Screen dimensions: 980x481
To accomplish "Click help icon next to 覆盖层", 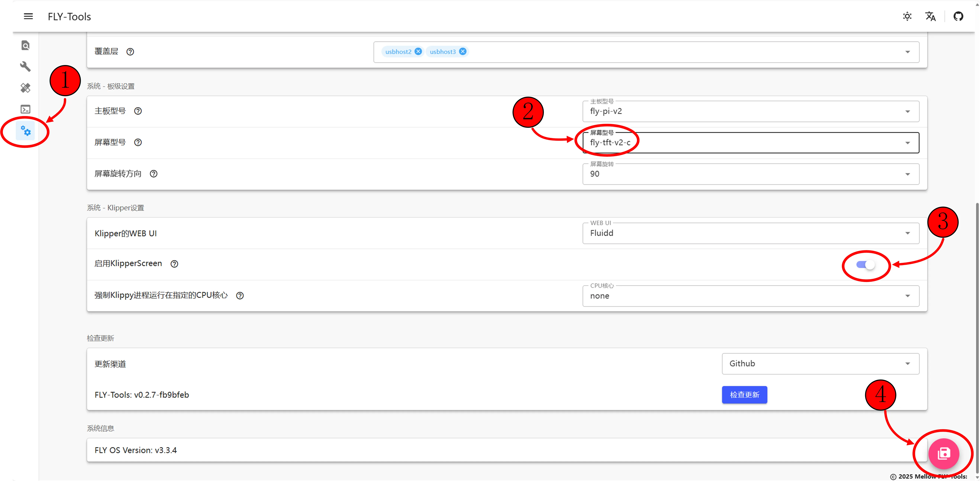I will [x=130, y=52].
